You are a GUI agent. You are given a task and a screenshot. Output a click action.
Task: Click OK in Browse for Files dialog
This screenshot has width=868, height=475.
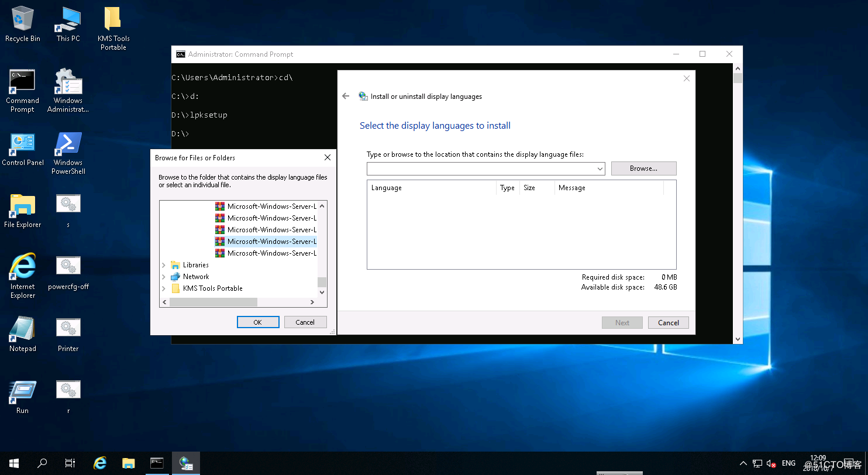tap(257, 322)
